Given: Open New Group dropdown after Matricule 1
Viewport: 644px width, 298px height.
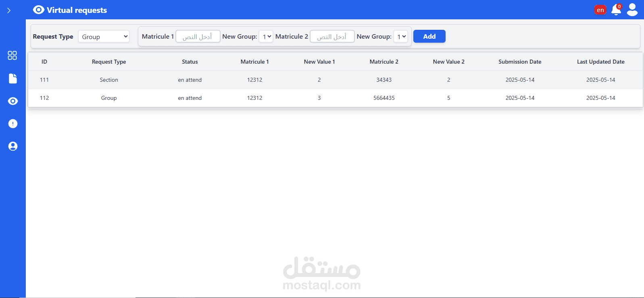Looking at the screenshot, I should pyautogui.click(x=266, y=36).
